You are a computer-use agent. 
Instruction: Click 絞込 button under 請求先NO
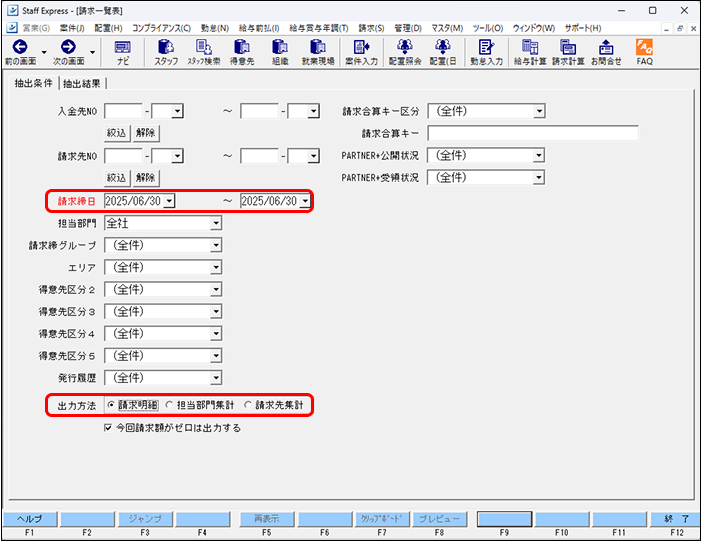117,178
